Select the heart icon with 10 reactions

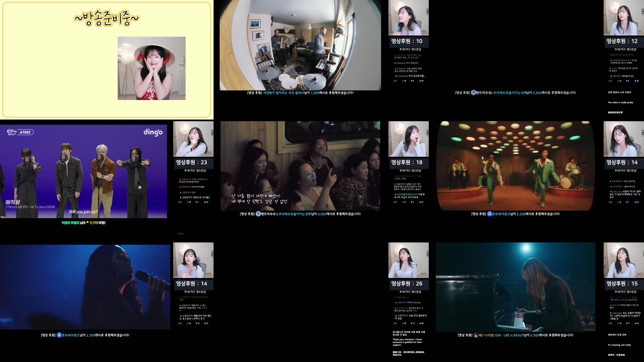(196, 323)
